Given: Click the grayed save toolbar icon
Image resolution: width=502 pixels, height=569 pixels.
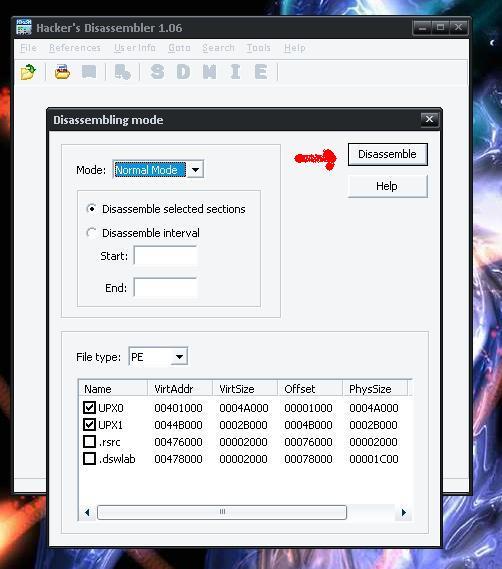Looking at the screenshot, I should tap(89, 72).
